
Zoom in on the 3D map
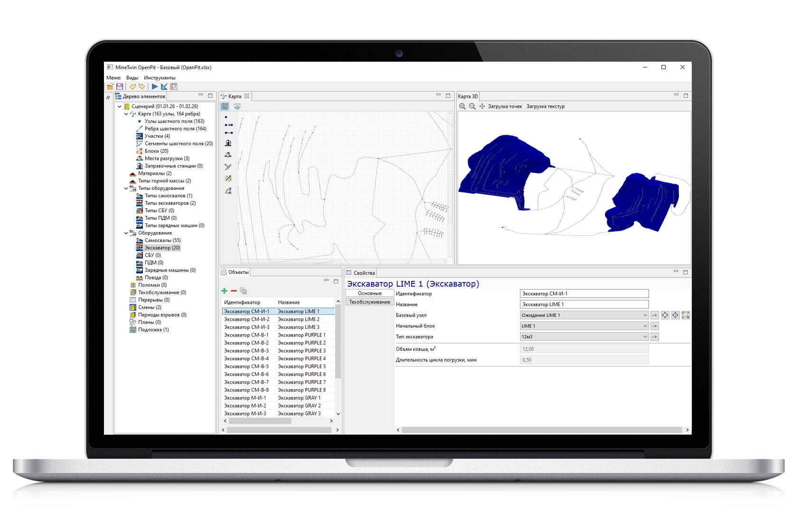462,106
